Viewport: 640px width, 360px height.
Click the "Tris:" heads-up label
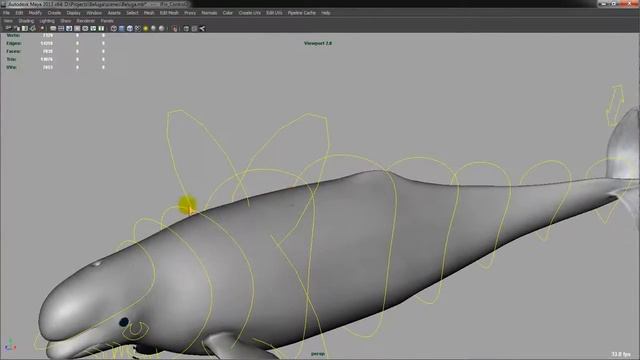tap(11, 59)
